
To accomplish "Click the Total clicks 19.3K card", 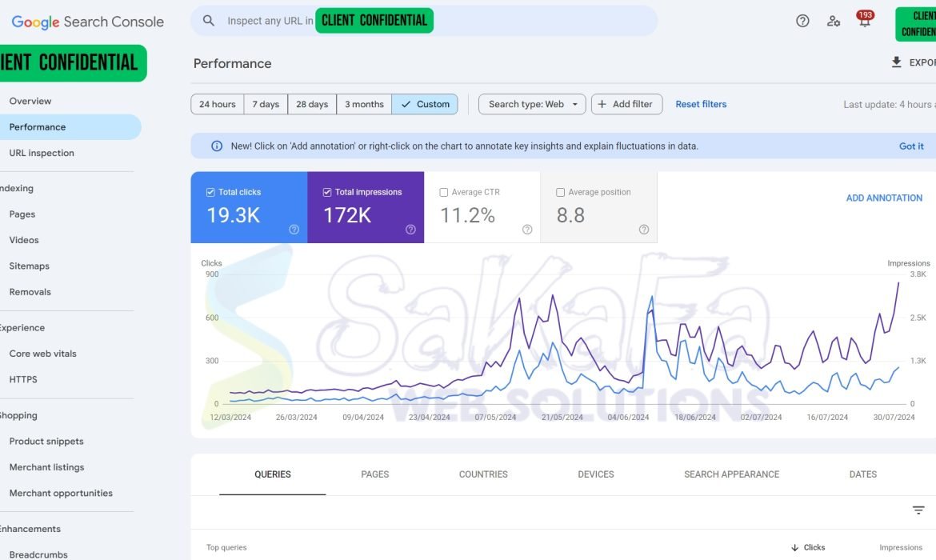I will (x=249, y=207).
